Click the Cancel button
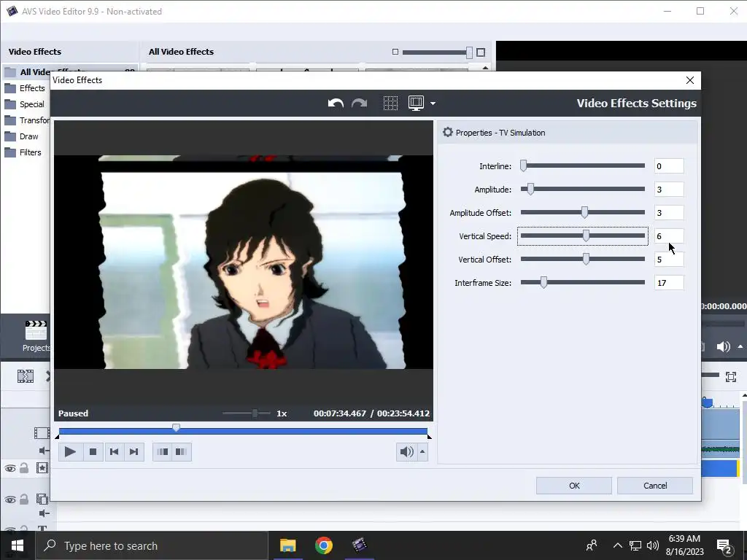Screen dimensions: 747x560 [x=655, y=486]
